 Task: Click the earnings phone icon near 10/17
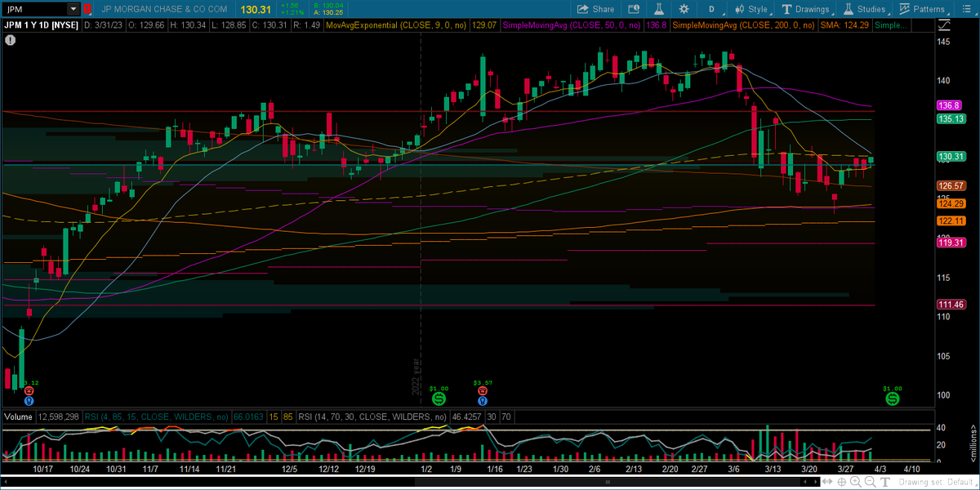click(29, 391)
